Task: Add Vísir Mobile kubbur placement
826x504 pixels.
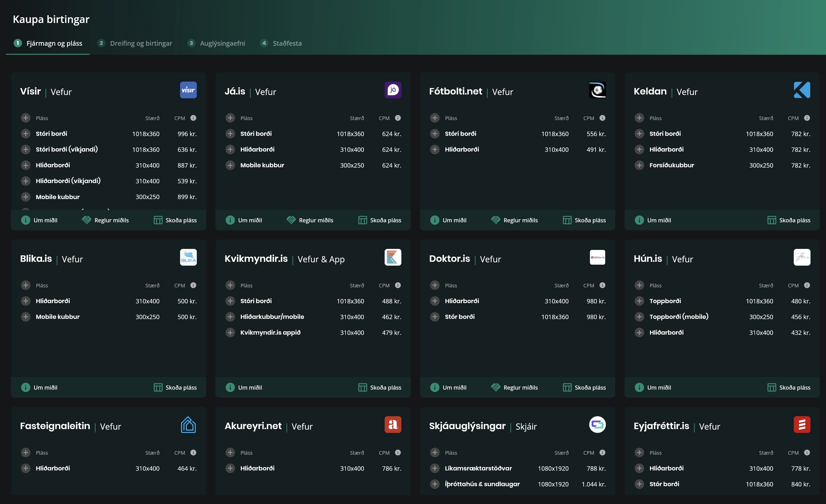Action: 26,197
